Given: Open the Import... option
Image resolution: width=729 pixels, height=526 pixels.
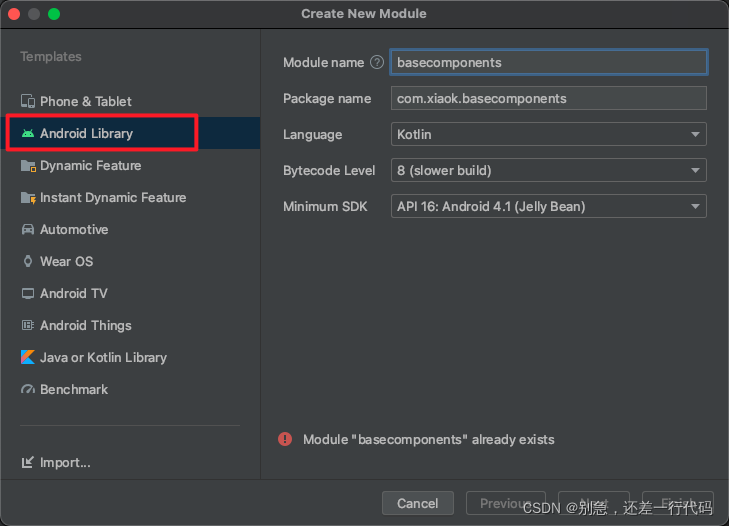Looking at the screenshot, I should click(x=56, y=462).
